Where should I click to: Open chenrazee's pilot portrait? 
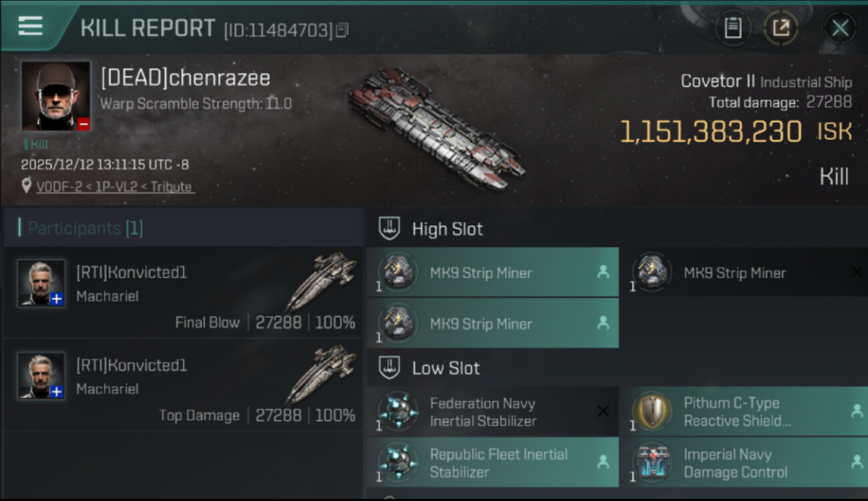coord(55,96)
